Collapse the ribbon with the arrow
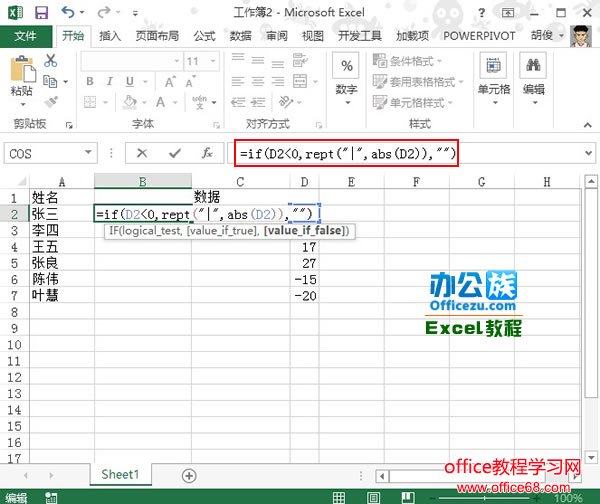Image resolution: width=600 pixels, height=504 pixels. pos(588,125)
